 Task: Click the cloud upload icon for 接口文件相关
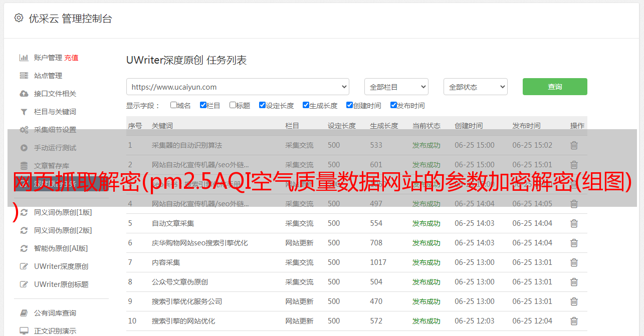24,94
